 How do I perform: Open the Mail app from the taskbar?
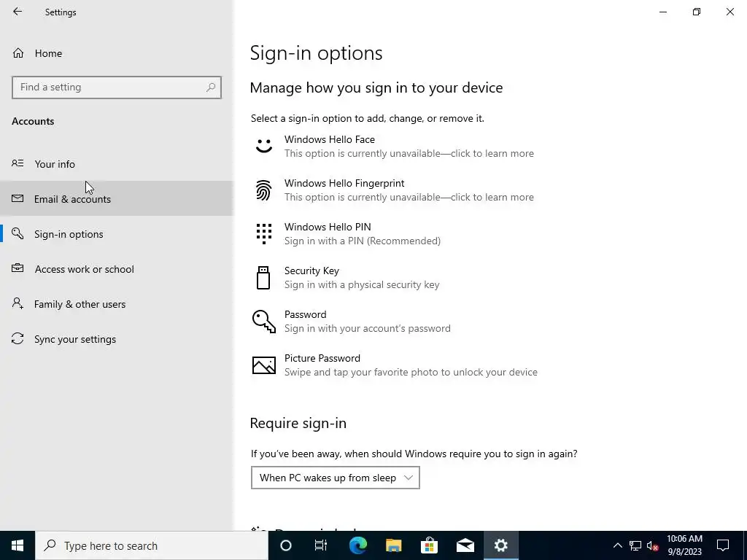(465, 545)
